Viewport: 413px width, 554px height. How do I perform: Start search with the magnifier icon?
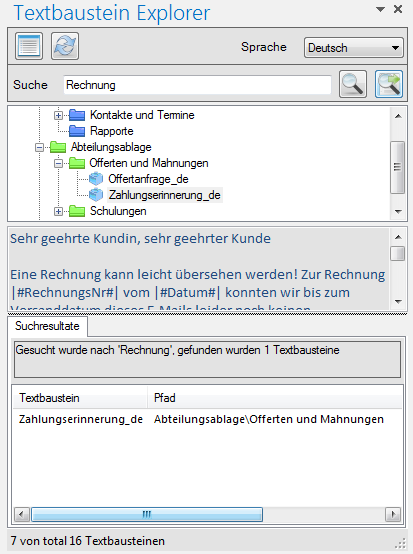(353, 84)
